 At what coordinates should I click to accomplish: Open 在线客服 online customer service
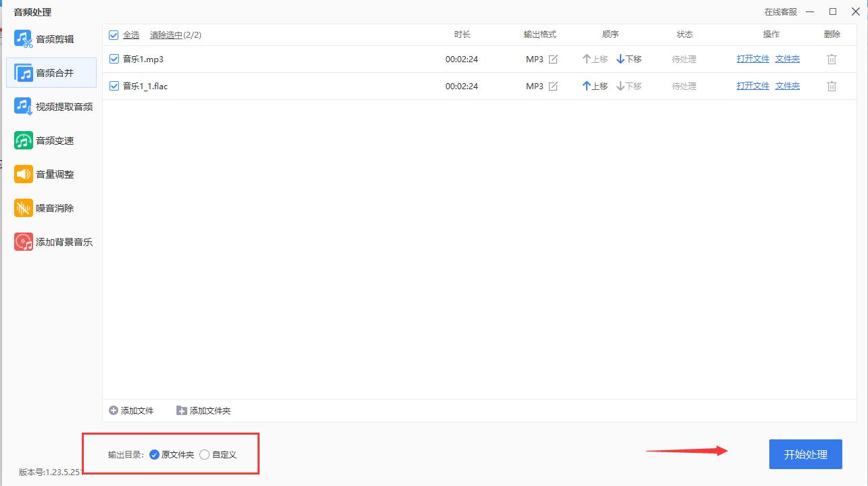pyautogui.click(x=781, y=11)
